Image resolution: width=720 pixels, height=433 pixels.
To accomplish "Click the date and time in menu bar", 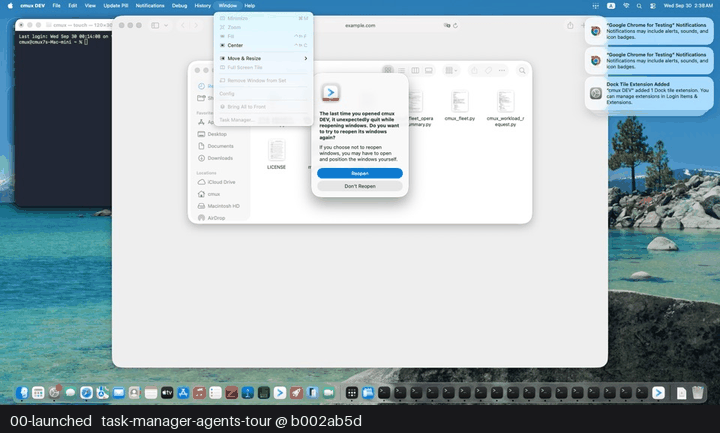I will [688, 6].
